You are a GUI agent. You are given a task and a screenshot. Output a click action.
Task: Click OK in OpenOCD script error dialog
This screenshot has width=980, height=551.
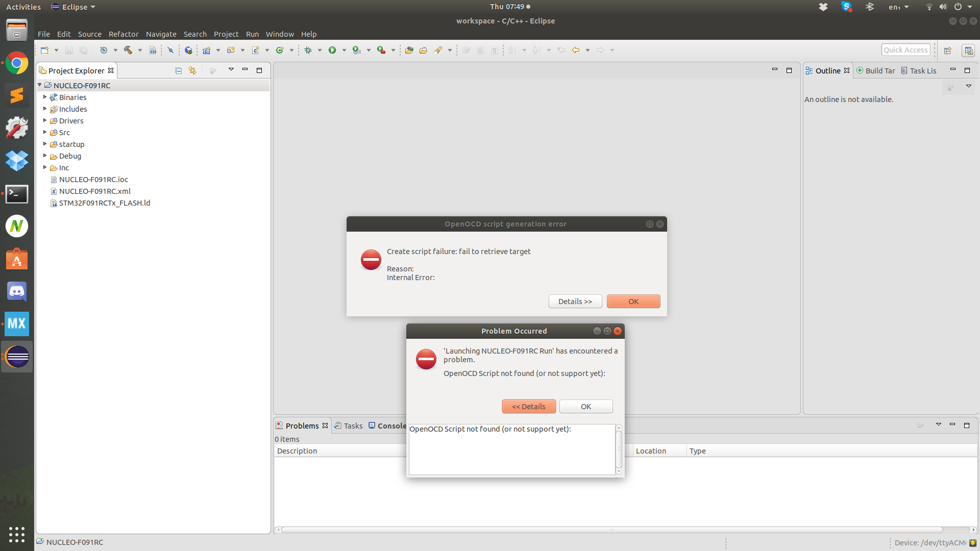[x=633, y=302]
